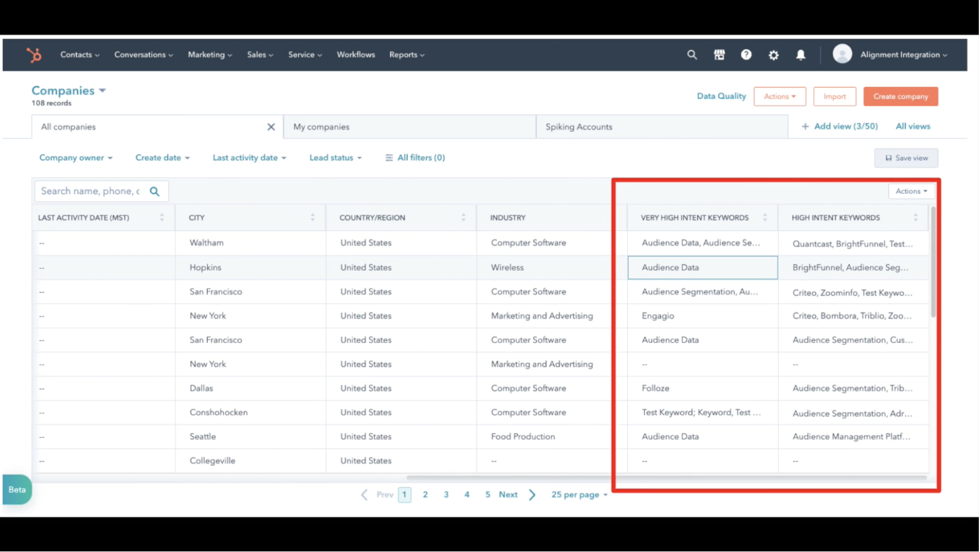Sort by Last Activity Date column arrows

162,218
